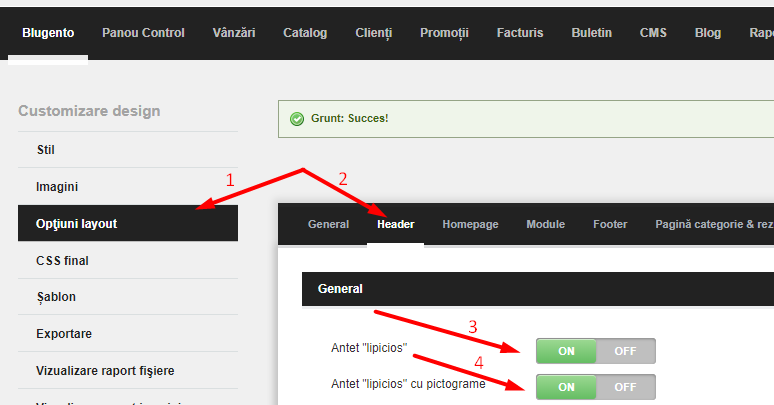Open Exportare sidebar item
Image resolution: width=774 pixels, height=405 pixels.
[128, 334]
